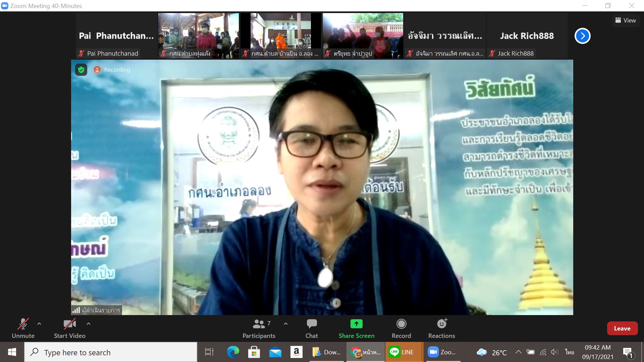Unmute the microphone
Viewport: 644px width, 362px height.
(23, 328)
